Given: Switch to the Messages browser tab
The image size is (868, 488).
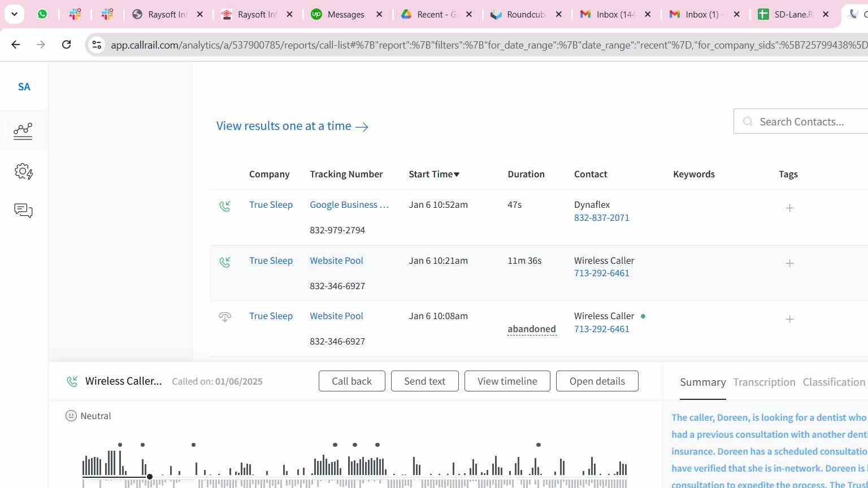Looking at the screenshot, I should pos(346,14).
